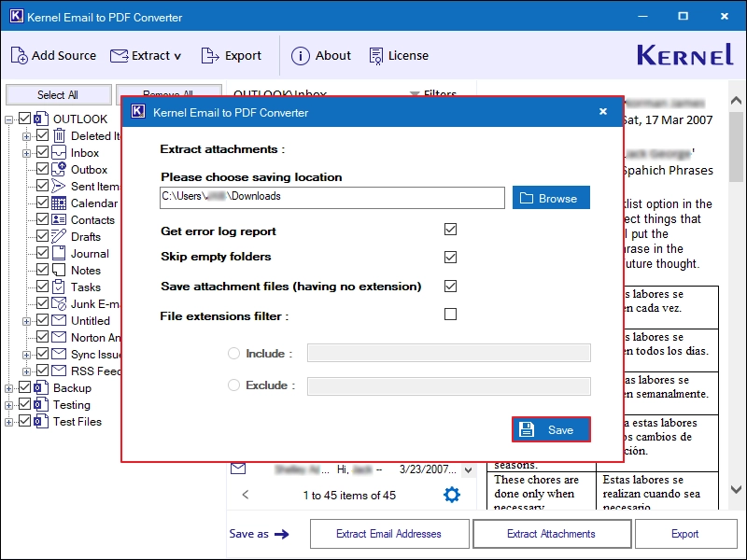Click the Notes sticky icon
The image size is (747, 560).
(59, 270)
